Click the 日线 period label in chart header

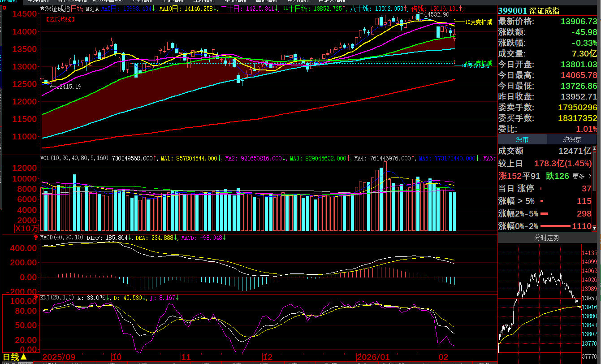[x=78, y=9]
